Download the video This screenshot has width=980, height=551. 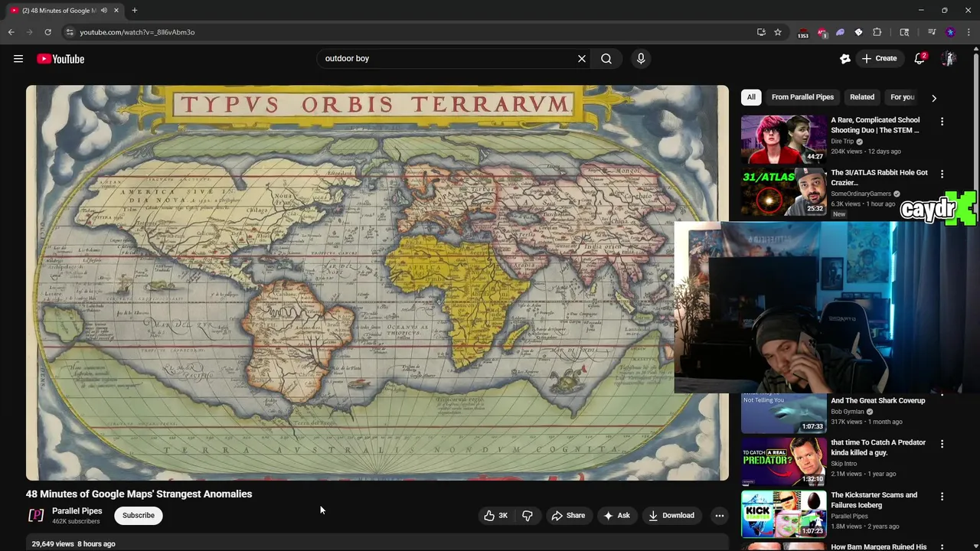671,516
